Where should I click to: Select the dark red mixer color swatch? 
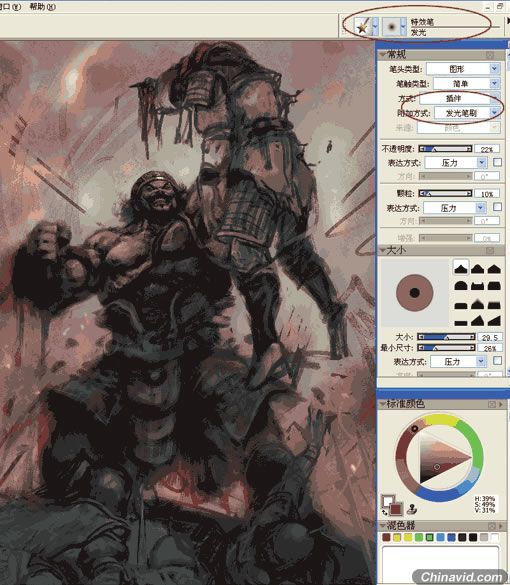coord(386,538)
